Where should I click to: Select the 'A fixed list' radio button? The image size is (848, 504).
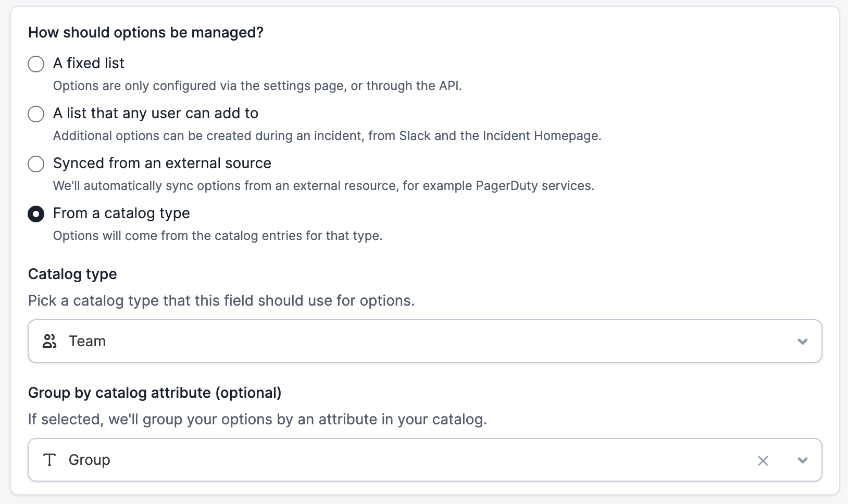pos(36,64)
